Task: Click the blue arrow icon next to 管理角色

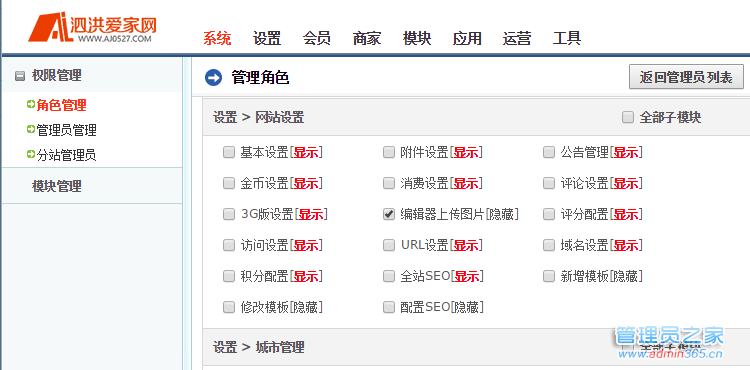Action: (x=213, y=77)
